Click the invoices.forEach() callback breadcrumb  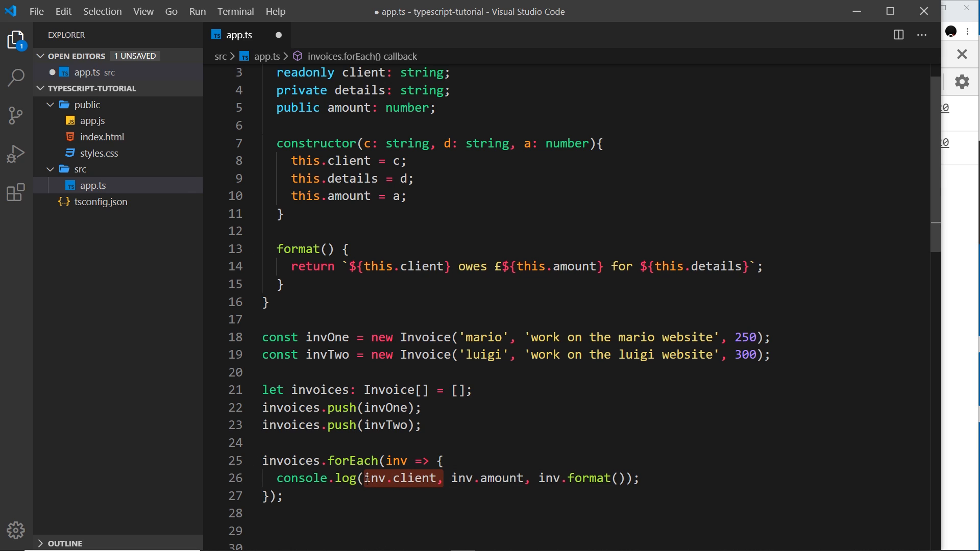[x=362, y=57]
